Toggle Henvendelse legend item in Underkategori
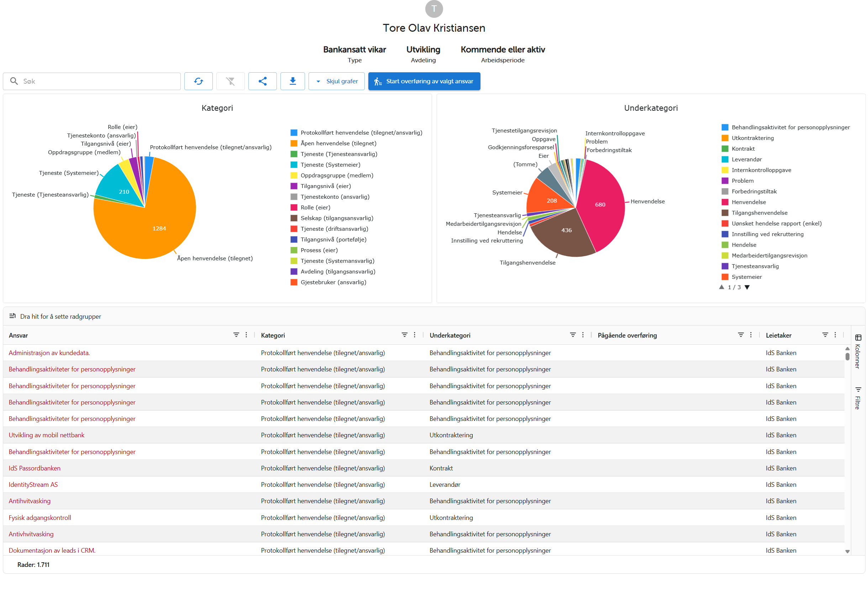This screenshot has height=589, width=868. pyautogui.click(x=748, y=202)
